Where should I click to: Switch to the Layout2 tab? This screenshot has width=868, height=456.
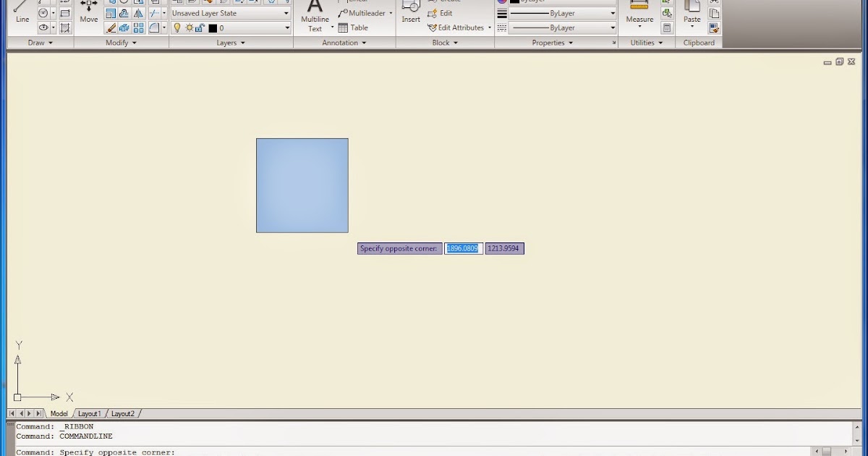click(123, 414)
